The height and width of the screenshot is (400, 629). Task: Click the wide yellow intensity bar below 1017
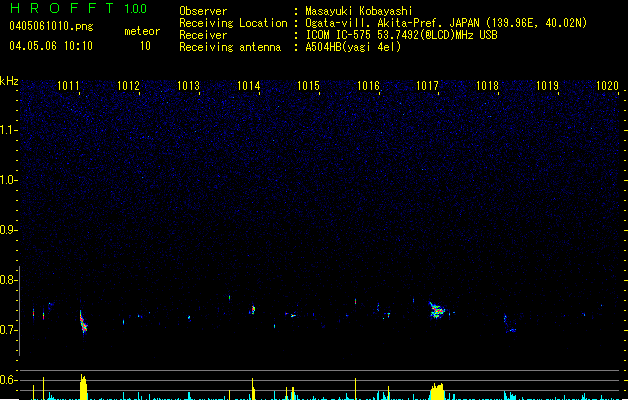click(x=437, y=392)
